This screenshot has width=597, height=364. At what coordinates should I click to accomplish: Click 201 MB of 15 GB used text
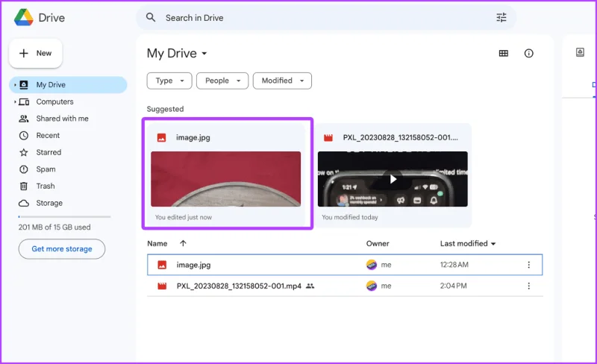pos(54,228)
